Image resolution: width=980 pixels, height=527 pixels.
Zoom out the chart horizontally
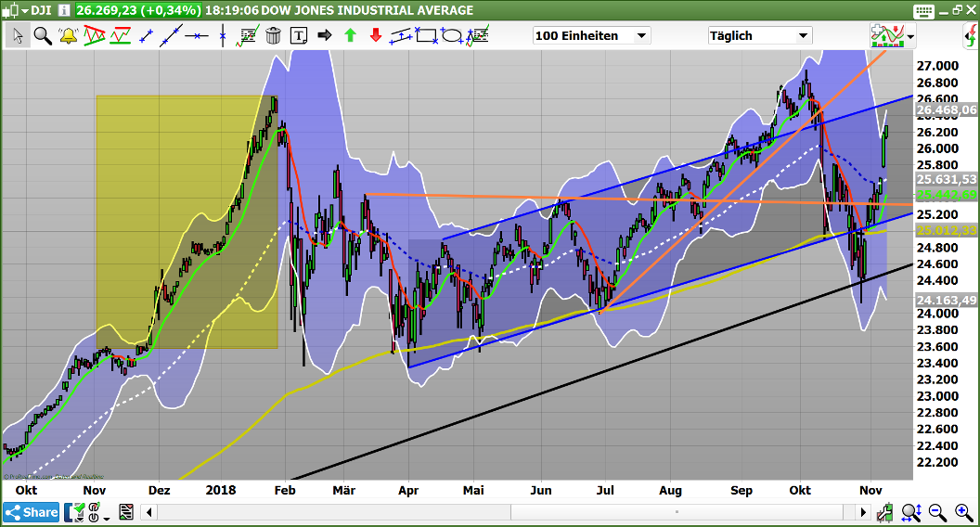[x=937, y=513]
